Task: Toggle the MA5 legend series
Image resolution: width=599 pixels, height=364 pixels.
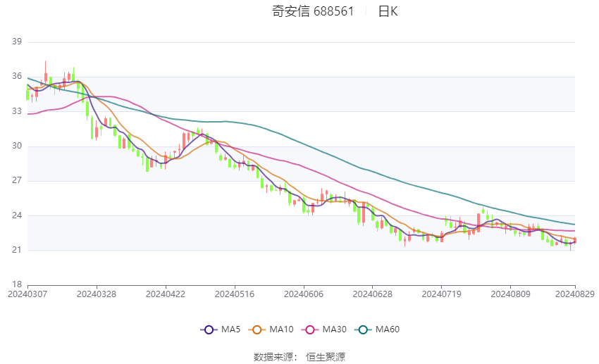Action: (221, 330)
